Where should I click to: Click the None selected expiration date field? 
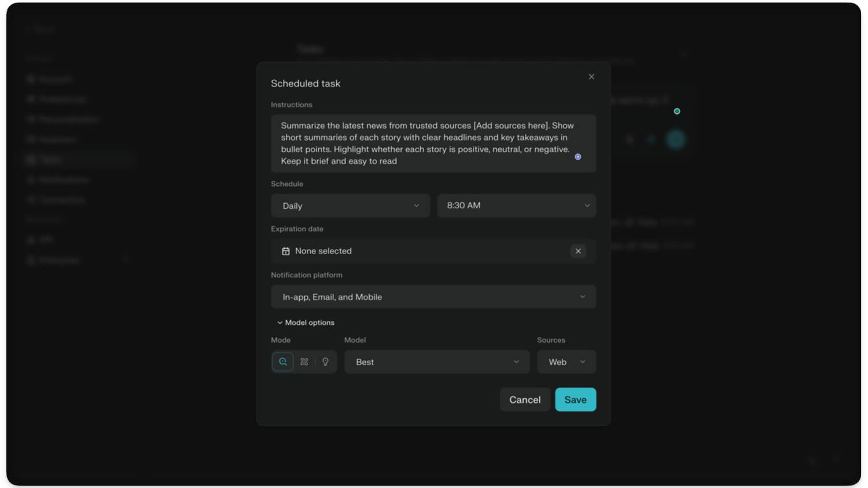[x=422, y=251]
